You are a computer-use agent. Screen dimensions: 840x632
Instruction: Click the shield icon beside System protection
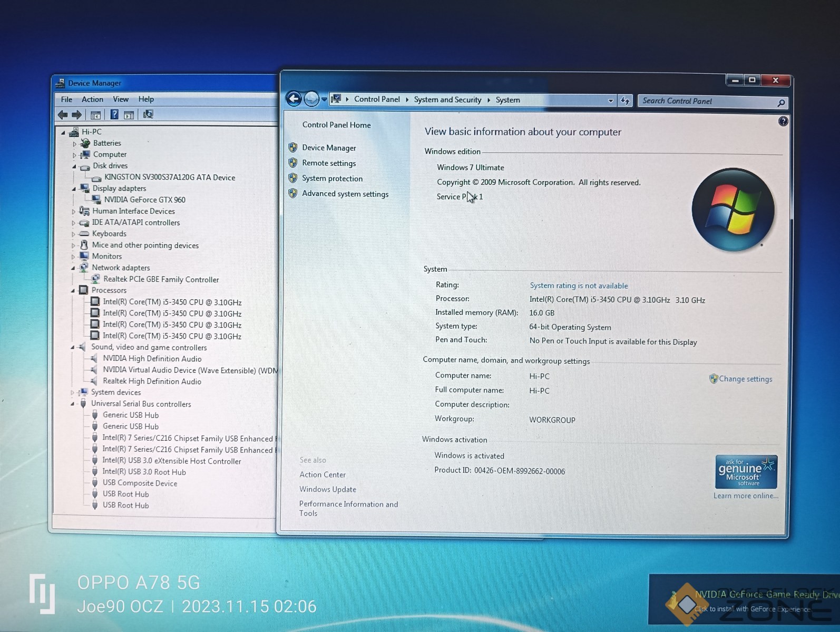[293, 178]
